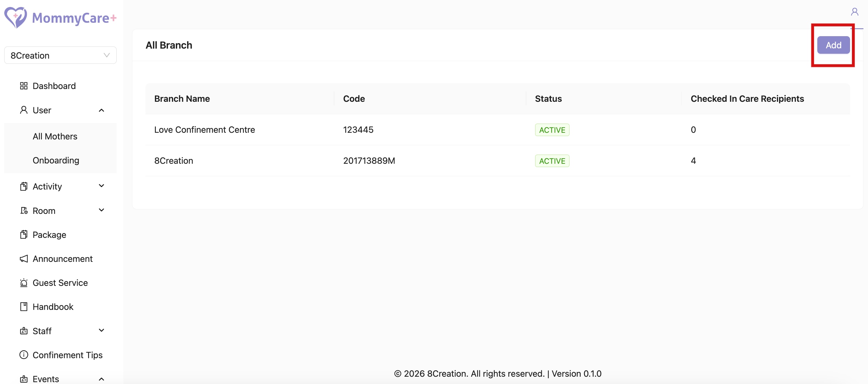Screen dimensions: 868x384
Task: Select the Love Confinement Centre row
Action: click(x=204, y=130)
